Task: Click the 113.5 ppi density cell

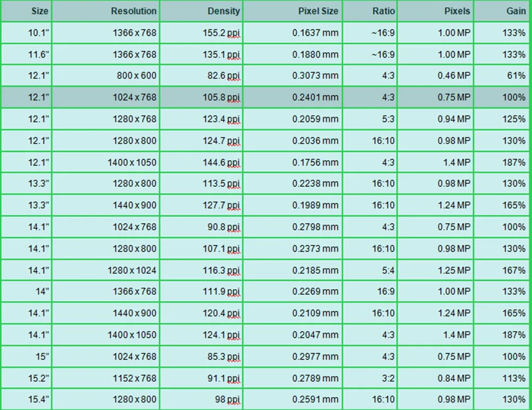Action: tap(202, 183)
